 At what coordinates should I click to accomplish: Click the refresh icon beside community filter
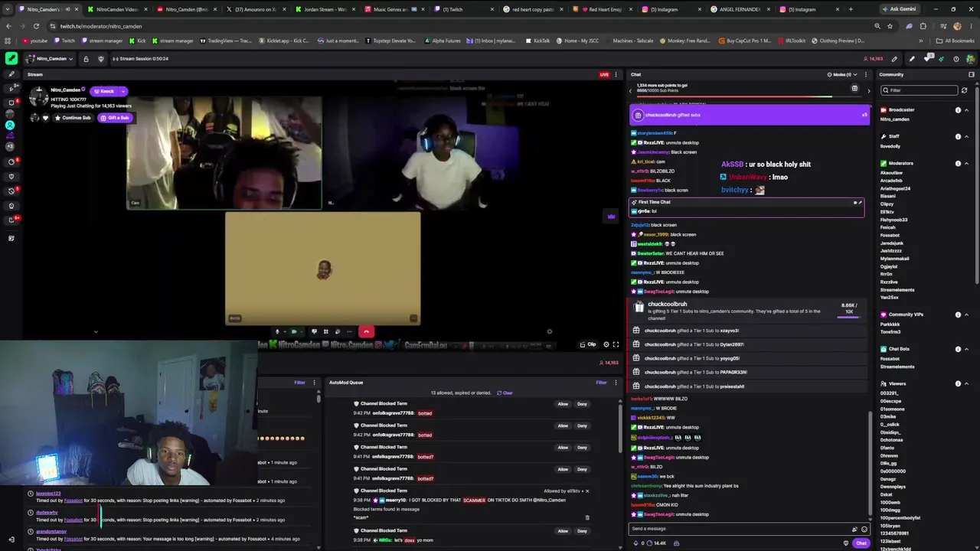pyautogui.click(x=964, y=90)
